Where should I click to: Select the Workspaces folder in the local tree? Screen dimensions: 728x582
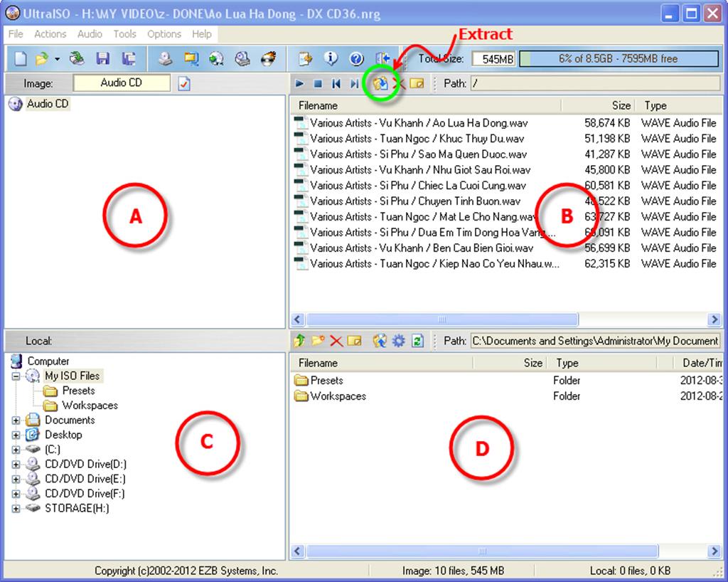[x=90, y=406]
